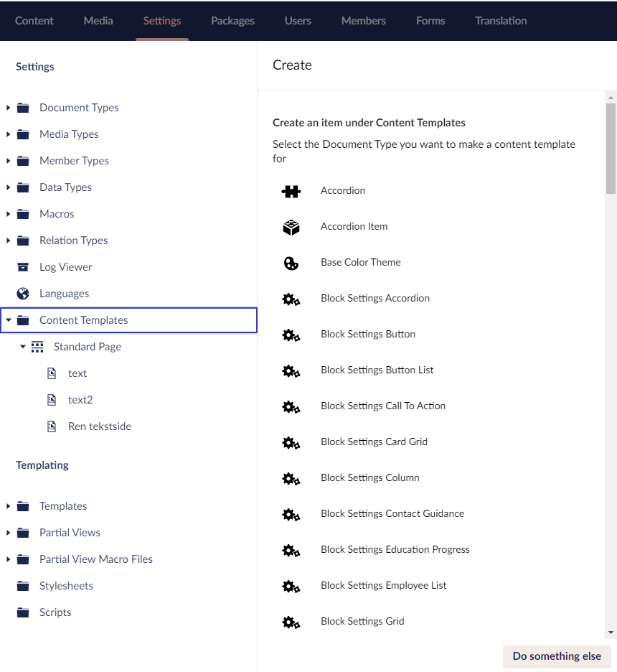
Task: Click the Standard Page grid icon
Action: (37, 347)
